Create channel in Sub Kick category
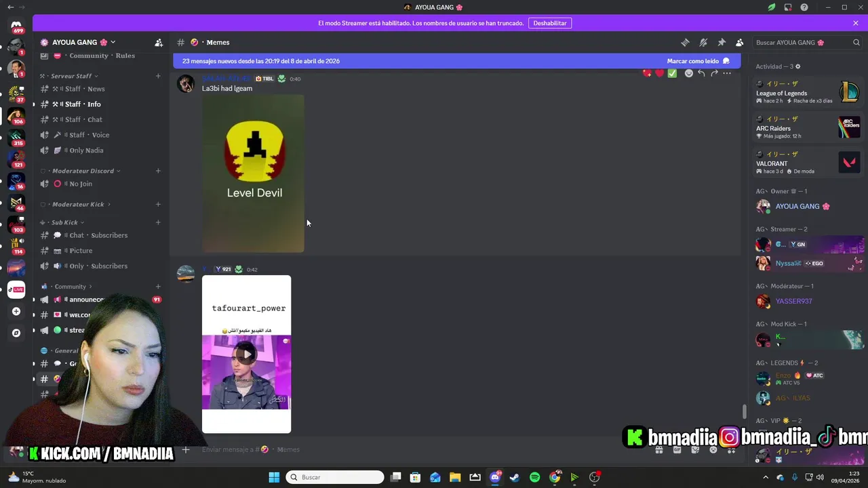The image size is (868, 488). [x=158, y=222]
